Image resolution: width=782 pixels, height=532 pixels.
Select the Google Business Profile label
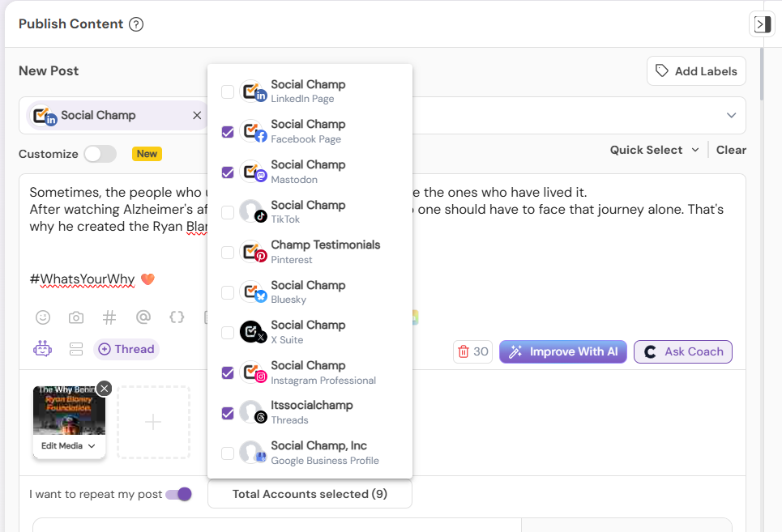coord(325,460)
